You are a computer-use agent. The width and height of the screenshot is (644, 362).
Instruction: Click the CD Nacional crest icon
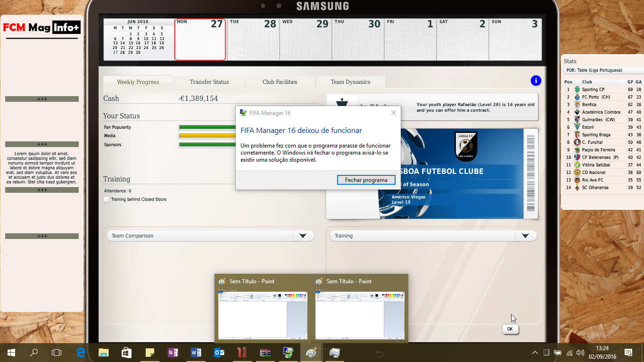(577, 172)
